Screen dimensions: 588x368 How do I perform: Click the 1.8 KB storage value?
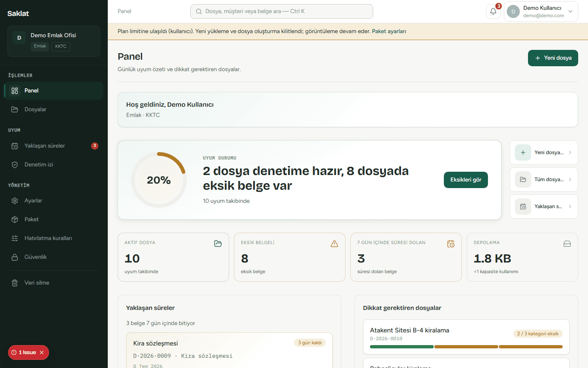[492, 258]
